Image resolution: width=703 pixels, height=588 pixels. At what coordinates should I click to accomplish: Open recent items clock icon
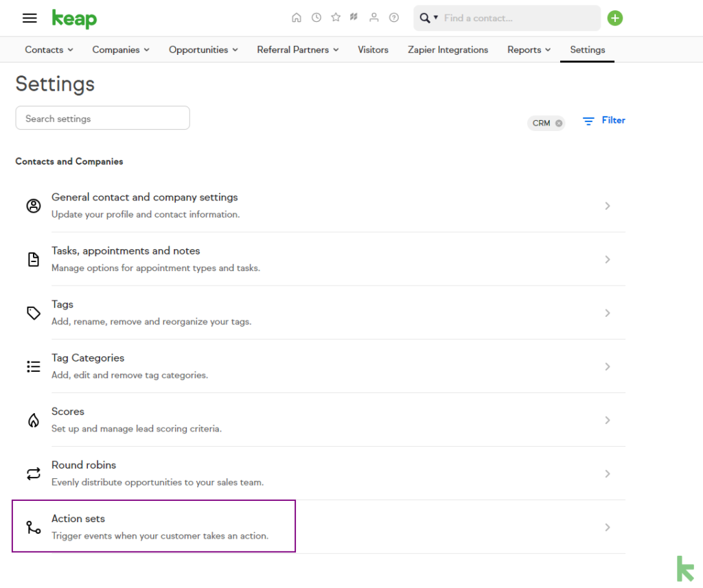[x=316, y=17]
